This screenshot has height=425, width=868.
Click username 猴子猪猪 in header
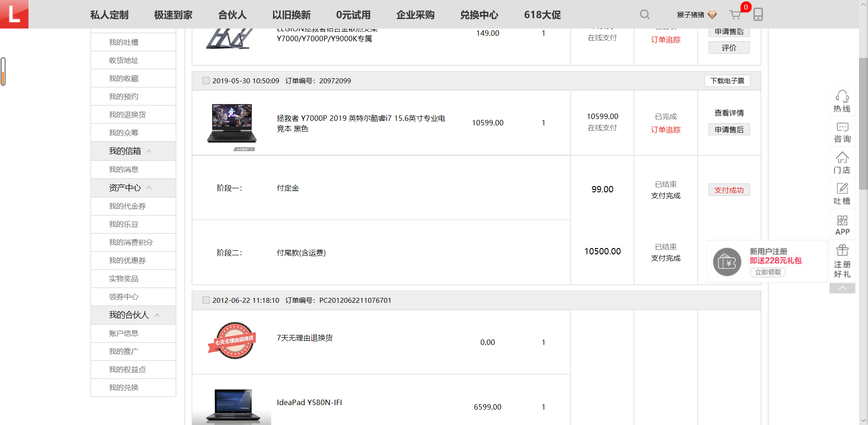[x=690, y=15]
